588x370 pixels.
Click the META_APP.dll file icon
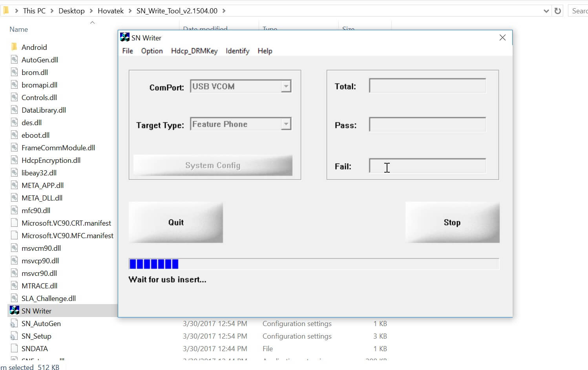coord(15,185)
